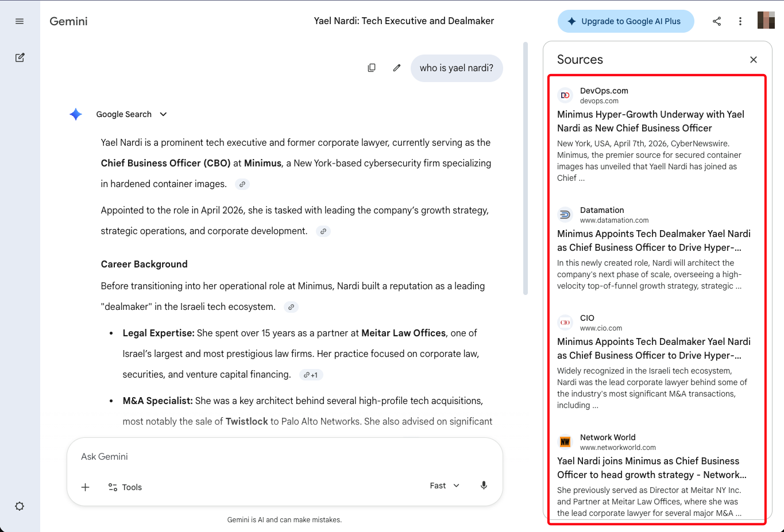Open source link after 'hardened container images.'
This screenshot has height=532, width=784.
coord(242,184)
